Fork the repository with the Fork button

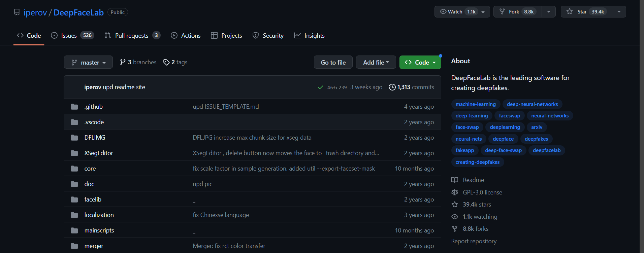(518, 12)
